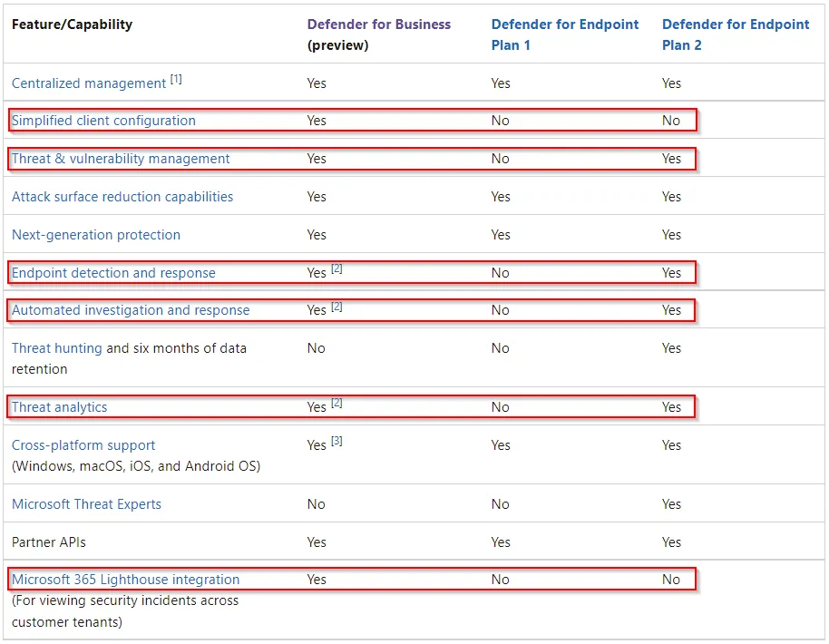This screenshot has width=829, height=644.
Task: Click Lighthouse integration Plan 2 'No' cell
Action: click(671, 580)
